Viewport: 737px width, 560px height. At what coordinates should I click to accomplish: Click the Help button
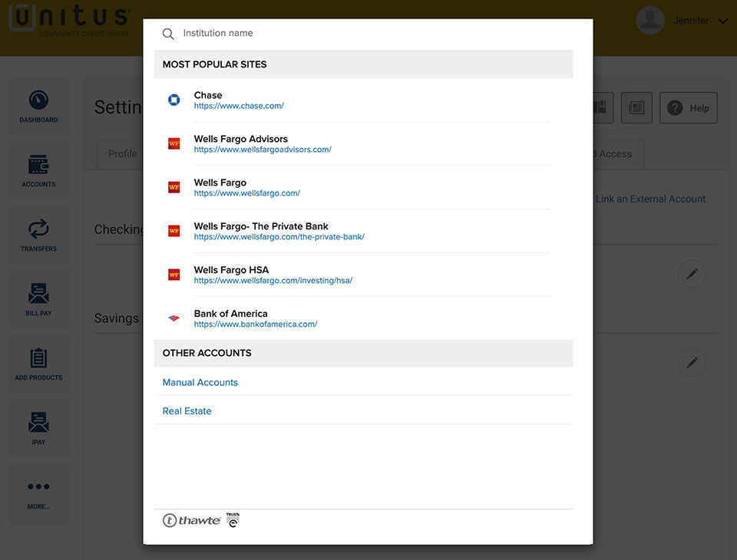pyautogui.click(x=689, y=108)
